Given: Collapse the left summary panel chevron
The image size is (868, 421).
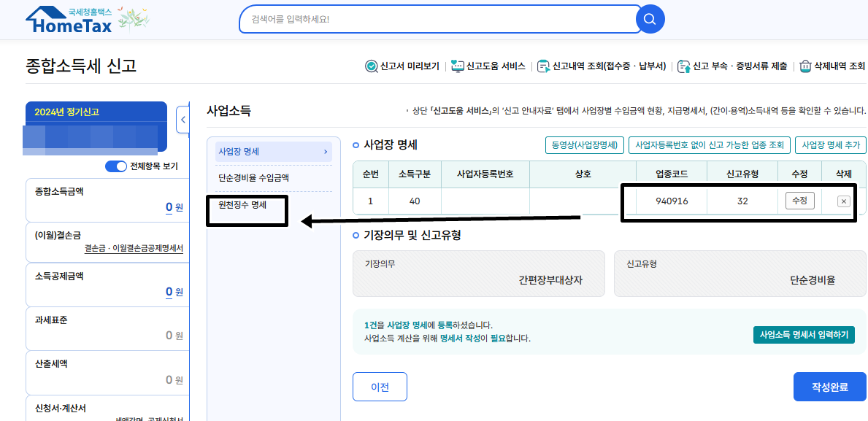Looking at the screenshot, I should [x=183, y=119].
